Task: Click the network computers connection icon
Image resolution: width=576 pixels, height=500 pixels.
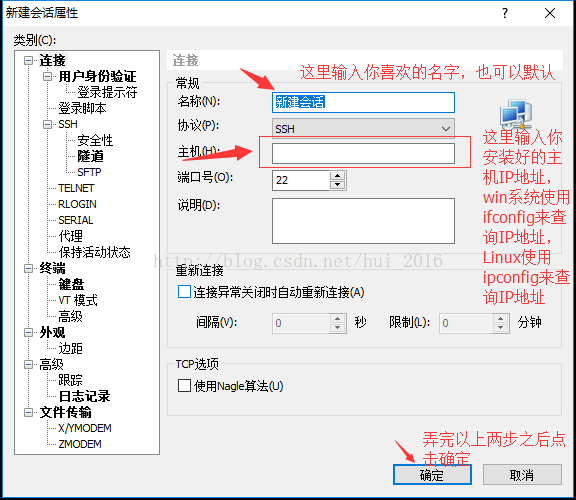Action: tap(515, 114)
